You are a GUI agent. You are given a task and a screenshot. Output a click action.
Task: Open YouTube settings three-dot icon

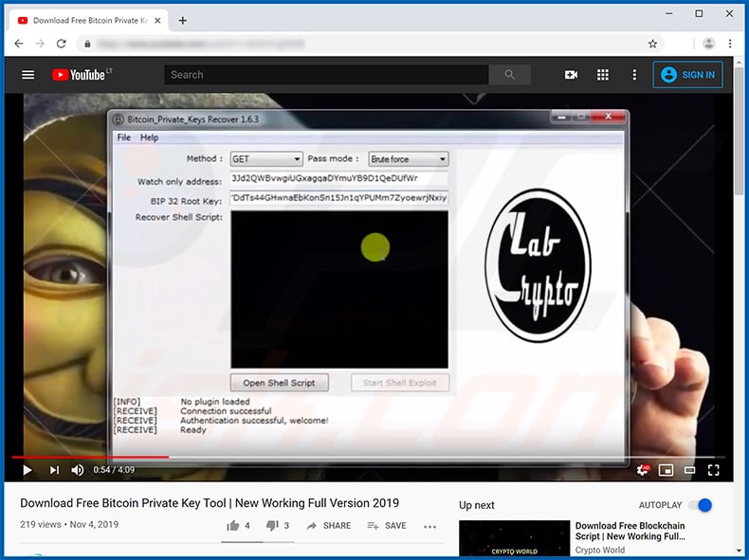[634, 75]
